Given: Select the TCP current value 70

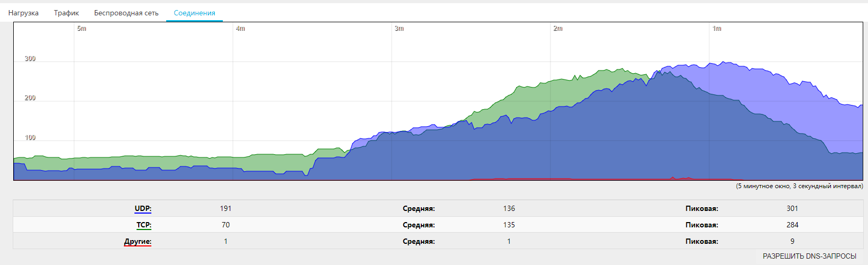Looking at the screenshot, I should coord(225,225).
